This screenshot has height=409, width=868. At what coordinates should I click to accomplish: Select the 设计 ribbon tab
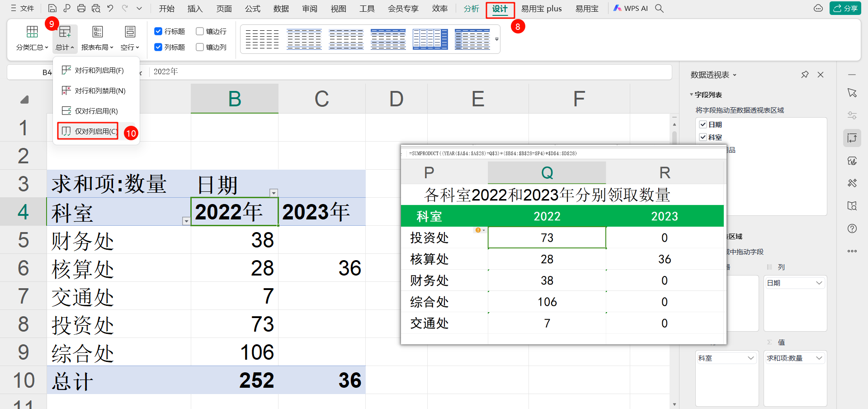coord(500,9)
